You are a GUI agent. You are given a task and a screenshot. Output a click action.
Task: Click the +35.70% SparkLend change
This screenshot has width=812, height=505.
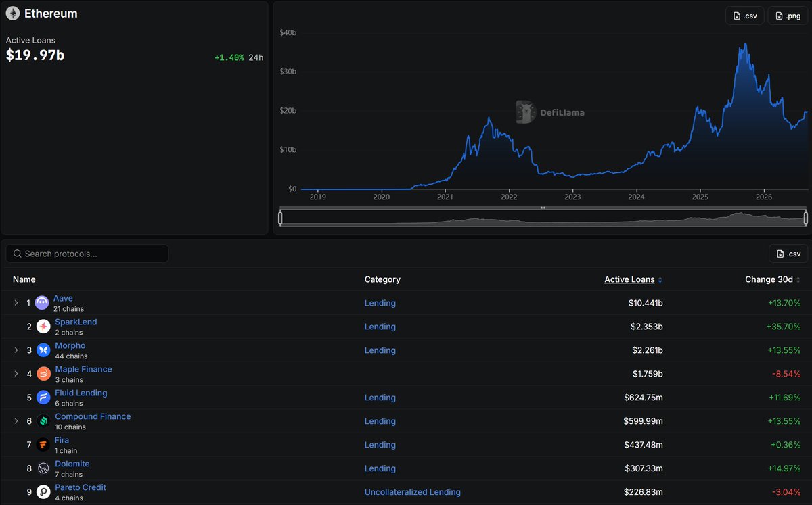(784, 327)
